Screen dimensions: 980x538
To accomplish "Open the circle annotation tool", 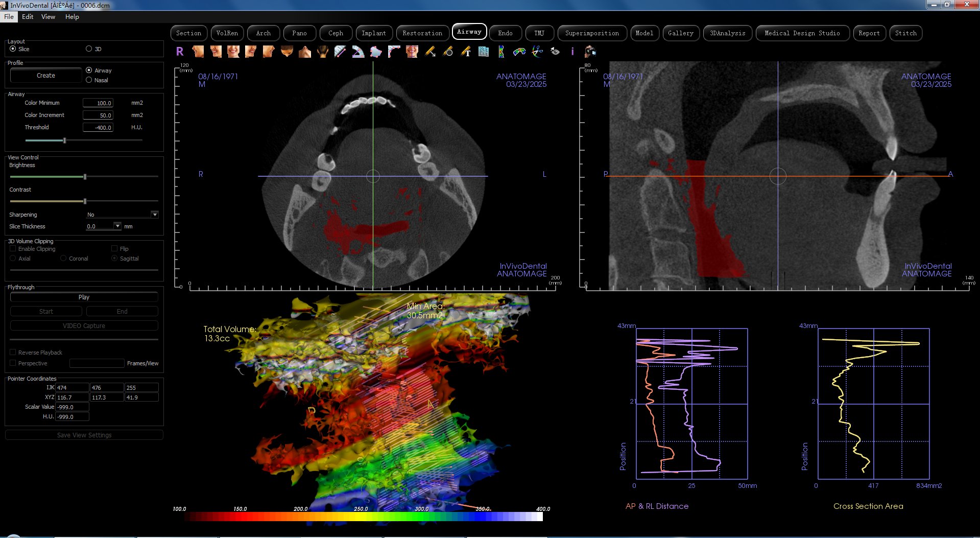I will pos(448,52).
